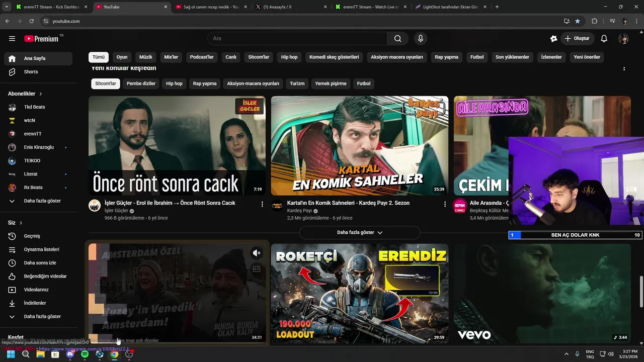The image size is (644, 362).
Task: Bookmark star in address bar
Action: tap(578, 21)
